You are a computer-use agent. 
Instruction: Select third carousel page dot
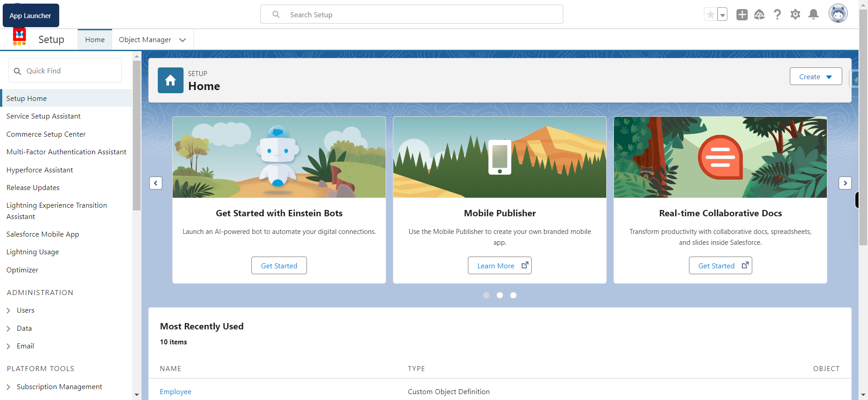[513, 295]
